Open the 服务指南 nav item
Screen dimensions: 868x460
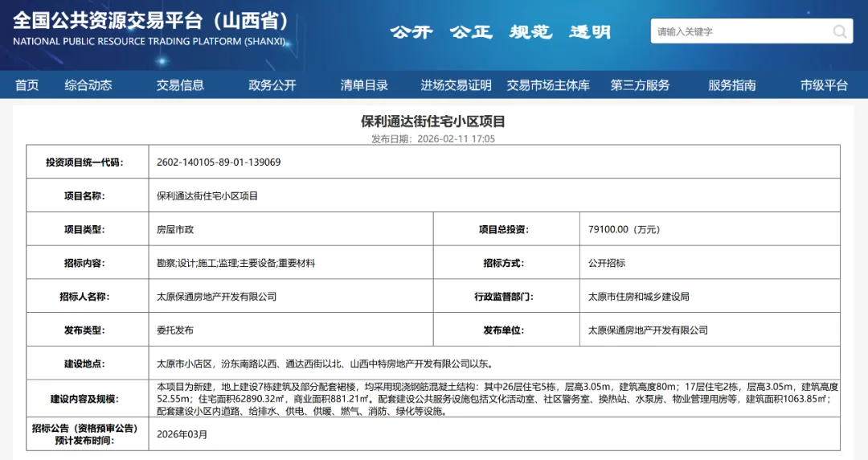(x=732, y=84)
